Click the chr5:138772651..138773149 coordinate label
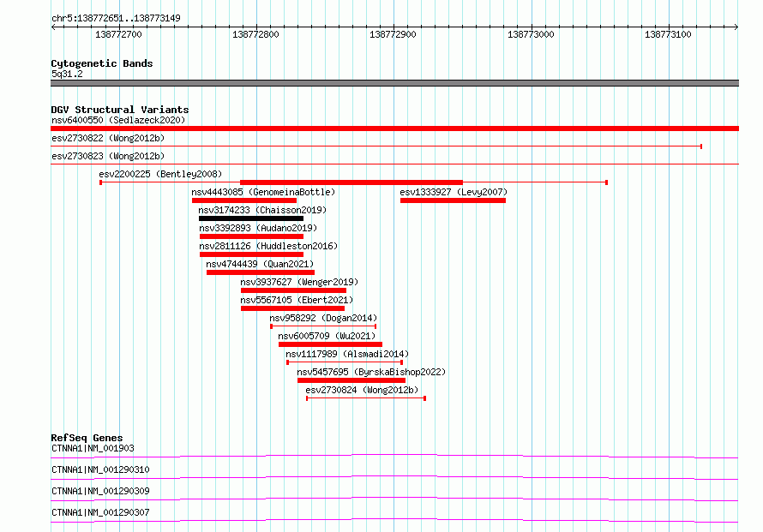 click(x=116, y=18)
